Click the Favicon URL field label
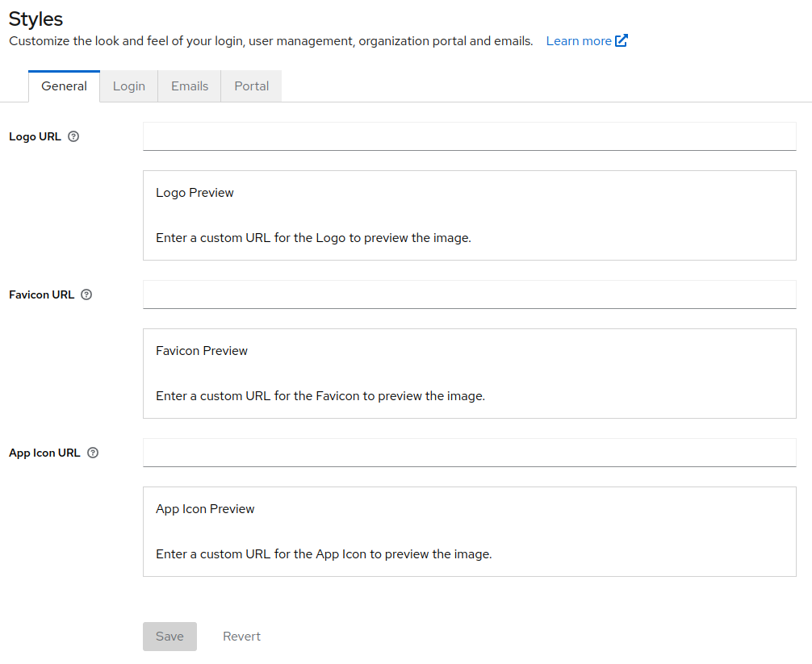 pyautogui.click(x=41, y=295)
